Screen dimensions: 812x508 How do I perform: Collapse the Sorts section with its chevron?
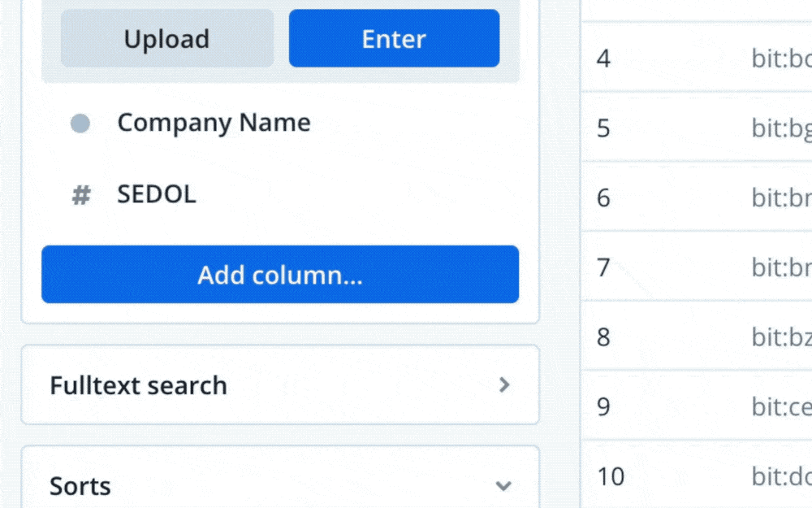click(x=503, y=486)
